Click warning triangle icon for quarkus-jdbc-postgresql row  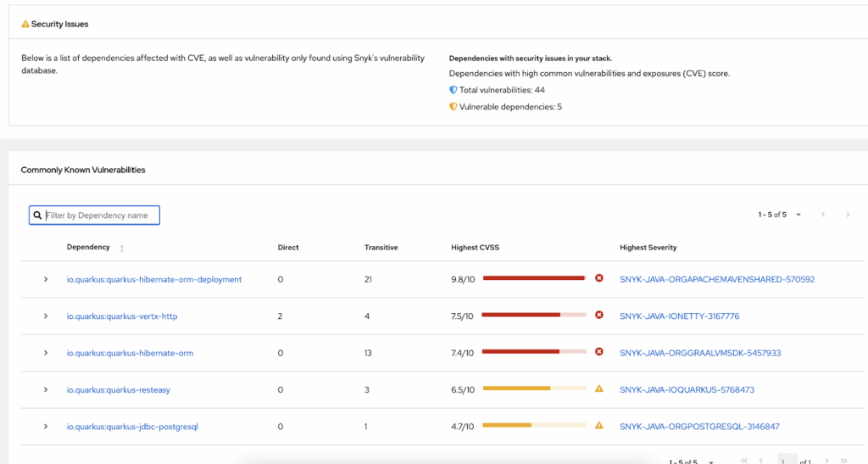[599, 425]
